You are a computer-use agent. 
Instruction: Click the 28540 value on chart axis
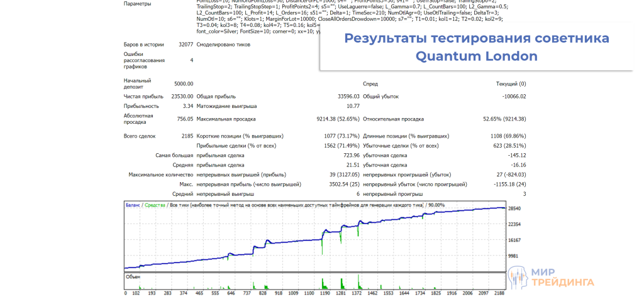pyautogui.click(x=514, y=208)
